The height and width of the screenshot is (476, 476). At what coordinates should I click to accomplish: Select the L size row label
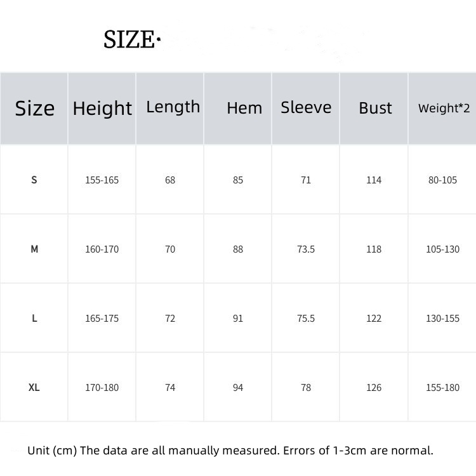tap(34, 318)
